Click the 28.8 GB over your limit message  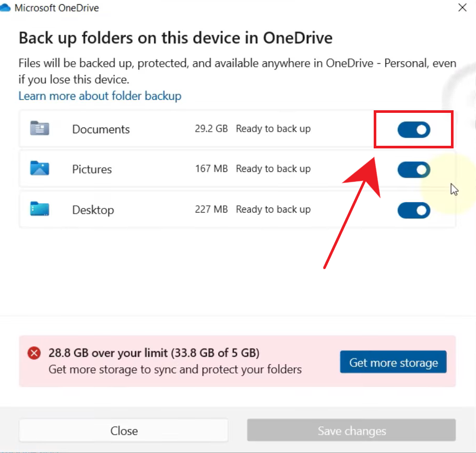click(153, 353)
